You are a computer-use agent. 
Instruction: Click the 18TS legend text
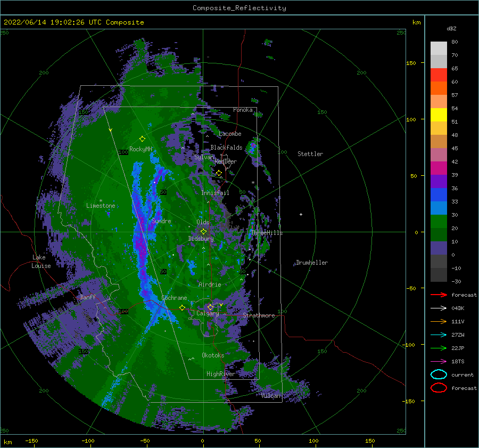click(x=458, y=362)
